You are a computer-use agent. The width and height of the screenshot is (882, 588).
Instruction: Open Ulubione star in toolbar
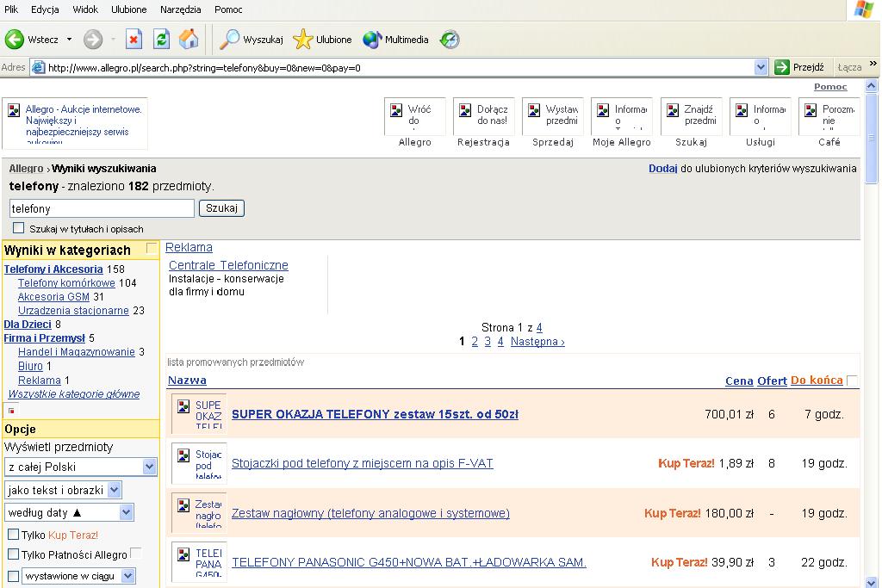point(322,40)
